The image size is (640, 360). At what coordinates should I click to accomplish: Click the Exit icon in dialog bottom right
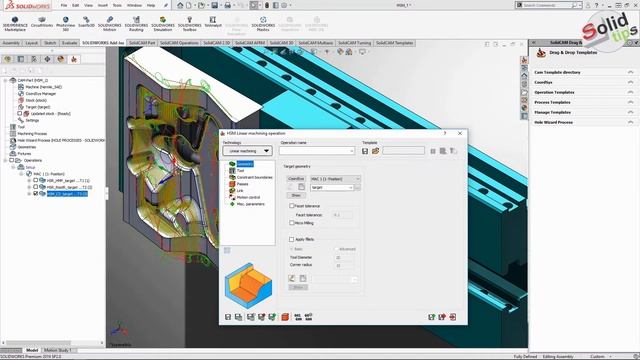point(453,317)
